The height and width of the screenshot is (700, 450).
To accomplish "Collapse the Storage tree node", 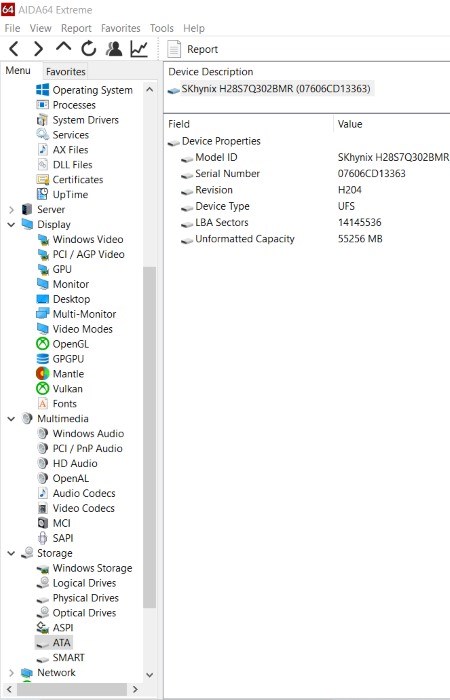I will click(11, 553).
